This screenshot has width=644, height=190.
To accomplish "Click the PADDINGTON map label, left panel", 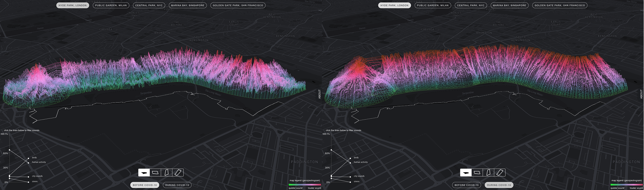I will click(305, 162).
